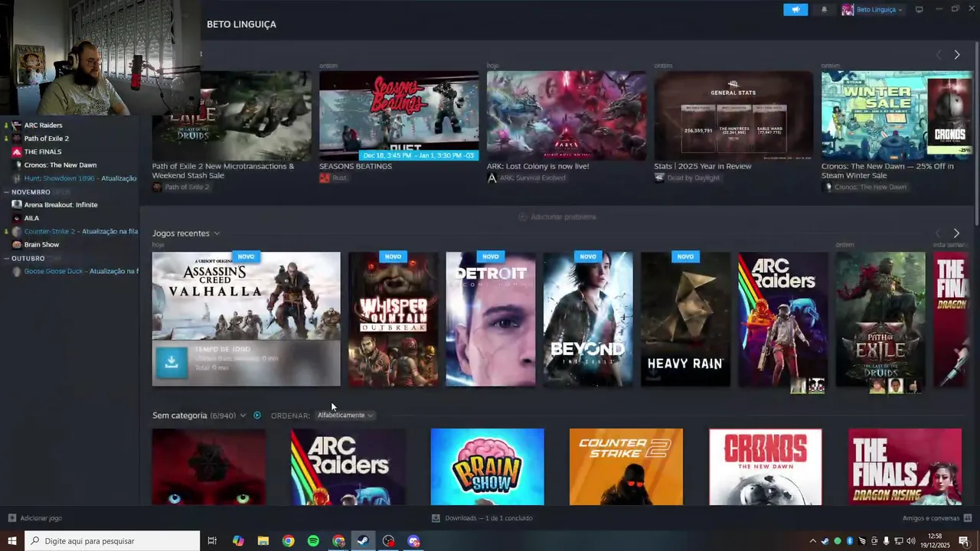Click the Rust game tag under SEASONS BEATINGS
Viewport: 980px width, 551px height.
coord(333,178)
